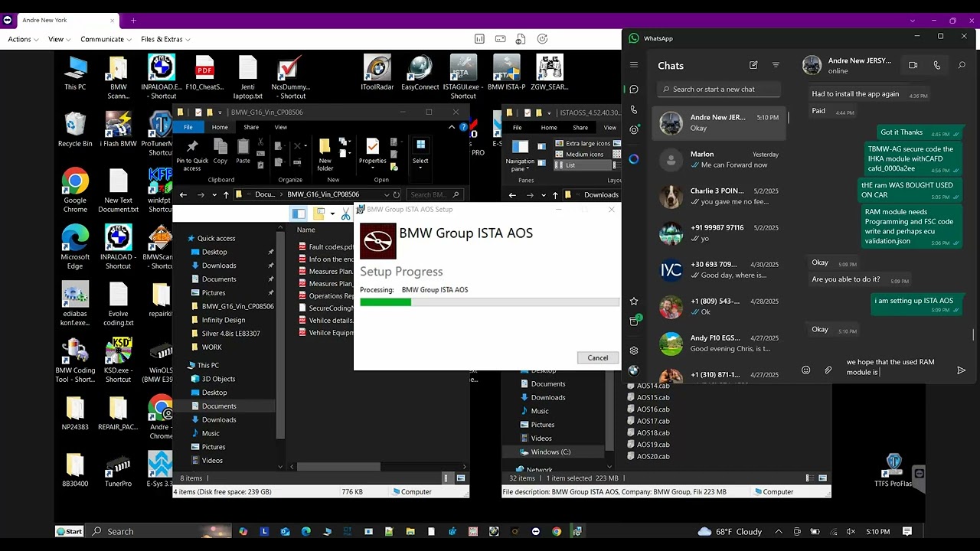The width and height of the screenshot is (980, 551).
Task: Open the WhatsApp chat filter icon
Action: point(776,66)
